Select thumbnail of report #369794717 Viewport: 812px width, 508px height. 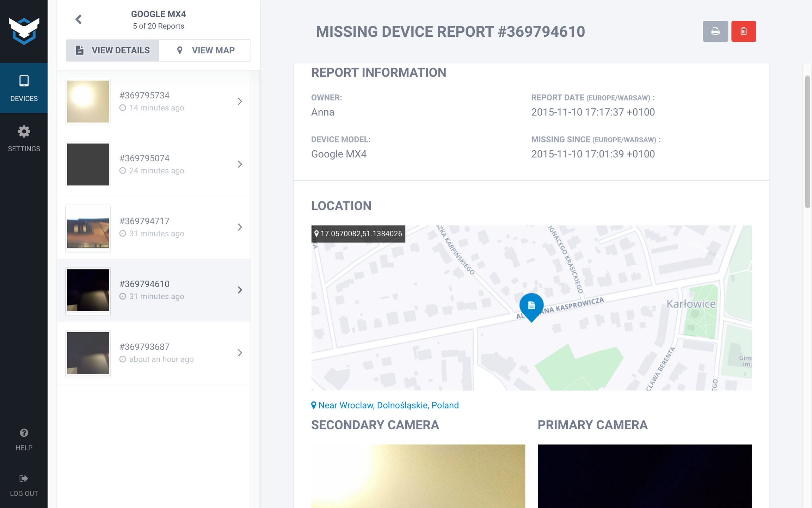pyautogui.click(x=88, y=228)
